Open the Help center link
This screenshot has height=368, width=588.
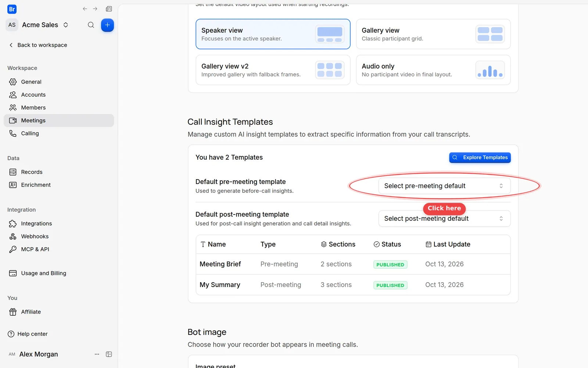pyautogui.click(x=28, y=334)
